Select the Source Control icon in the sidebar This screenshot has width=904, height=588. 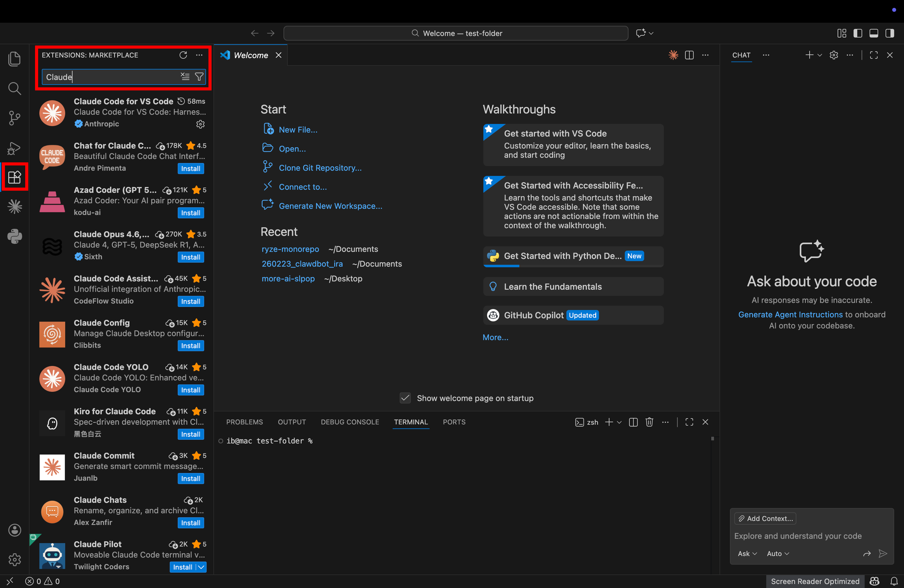pos(14,118)
